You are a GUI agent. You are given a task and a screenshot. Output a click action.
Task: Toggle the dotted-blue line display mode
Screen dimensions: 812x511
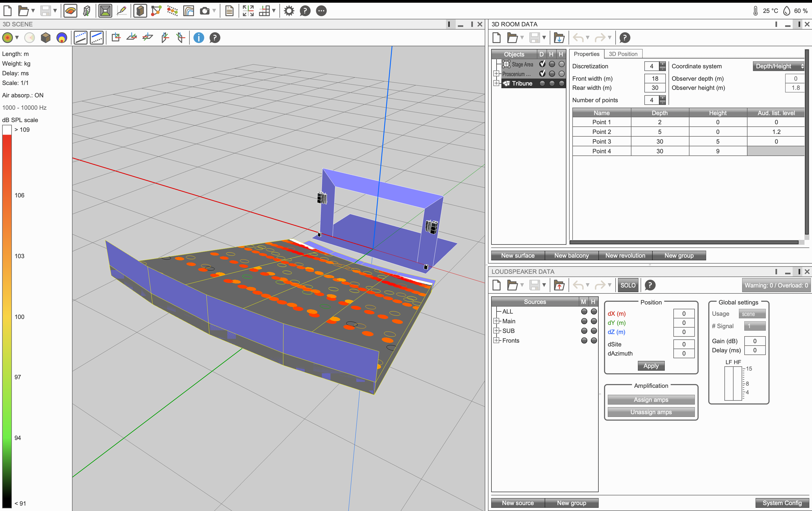pyautogui.click(x=81, y=38)
